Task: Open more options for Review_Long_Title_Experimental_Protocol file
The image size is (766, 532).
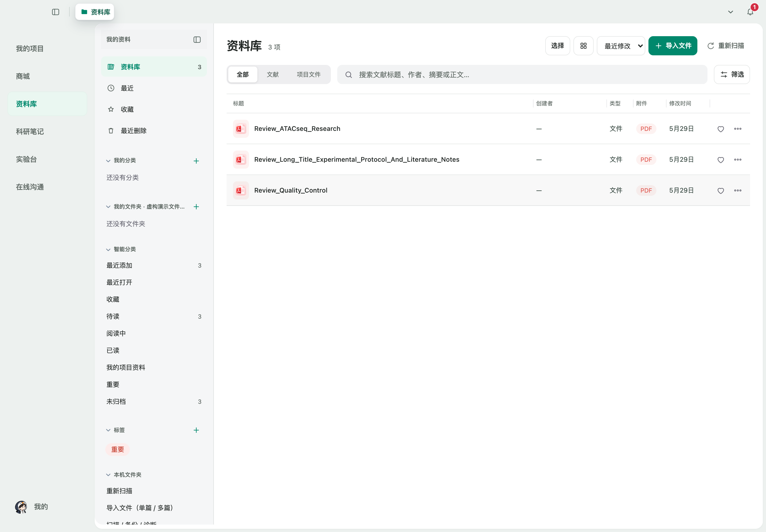Action: click(738, 160)
